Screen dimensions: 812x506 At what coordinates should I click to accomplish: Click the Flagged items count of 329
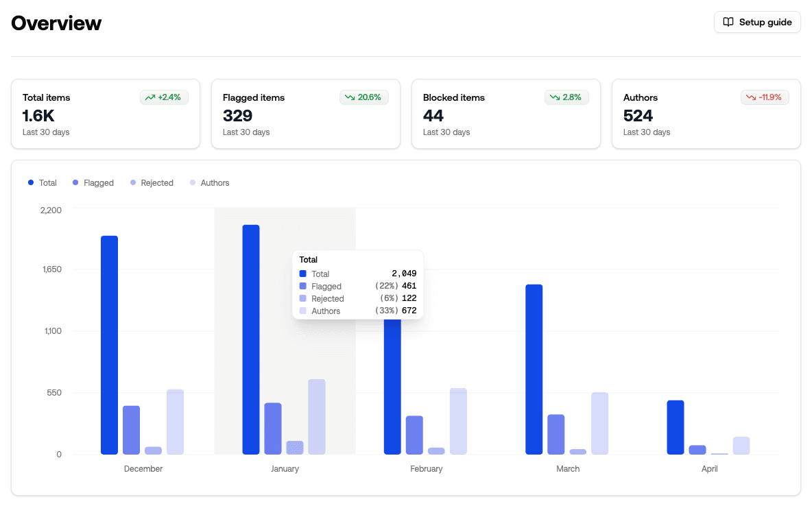coord(237,115)
